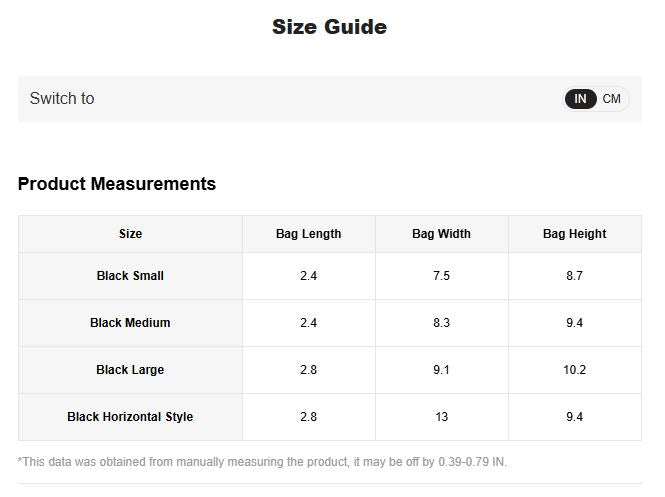Switch measurements to CM units
The height and width of the screenshot is (497, 665).
click(612, 99)
